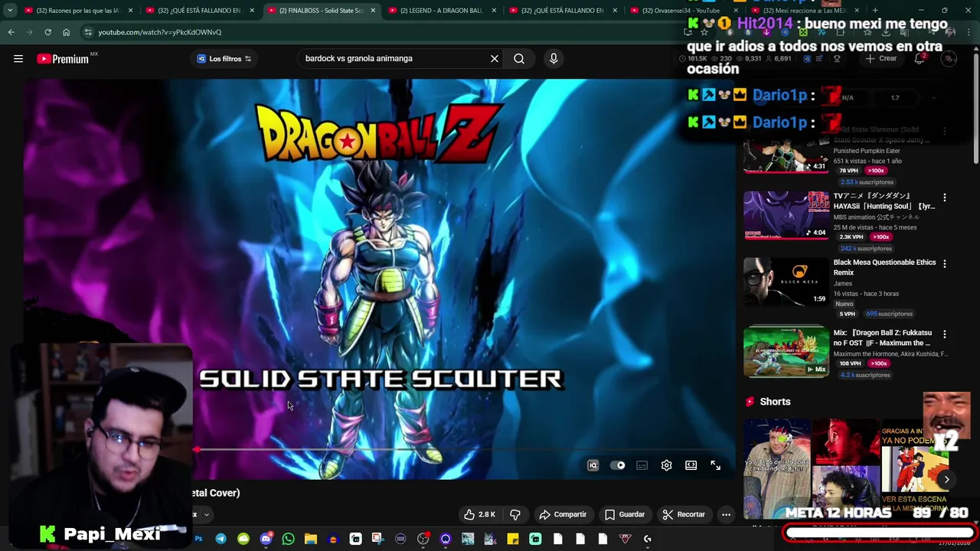Open more actions three-dot menu under video

coord(726,514)
